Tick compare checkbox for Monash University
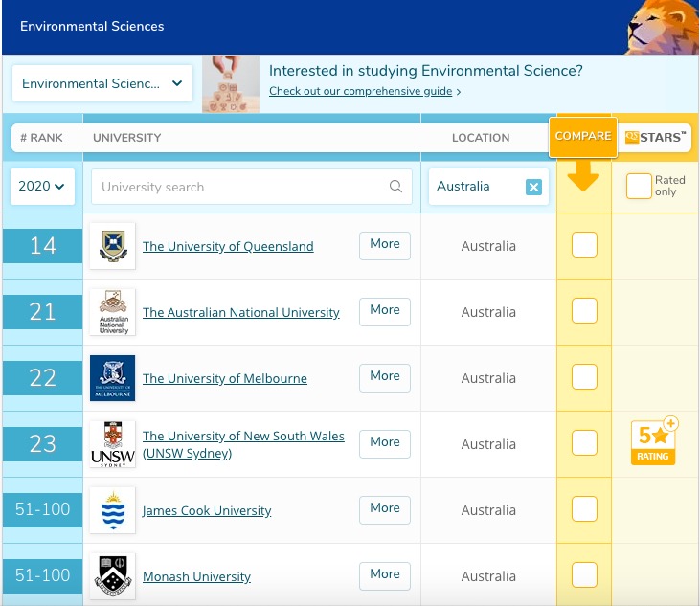This screenshot has width=700, height=606. click(x=584, y=574)
